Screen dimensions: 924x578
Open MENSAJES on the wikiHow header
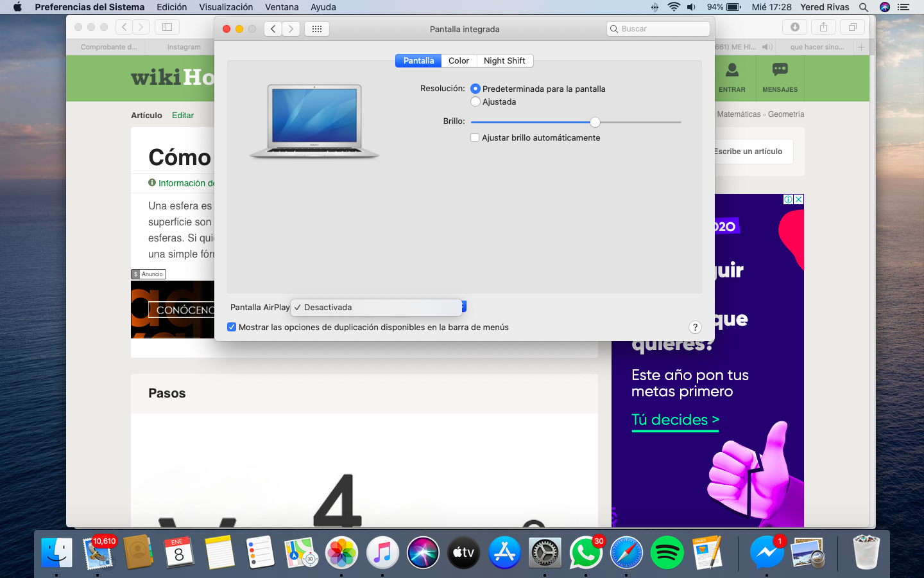[780, 78]
